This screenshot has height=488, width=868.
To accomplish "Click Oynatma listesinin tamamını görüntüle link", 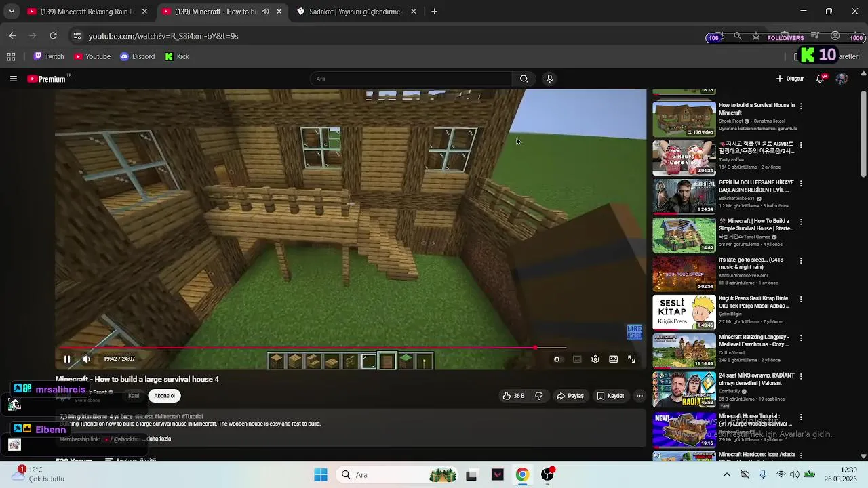I will tap(758, 129).
